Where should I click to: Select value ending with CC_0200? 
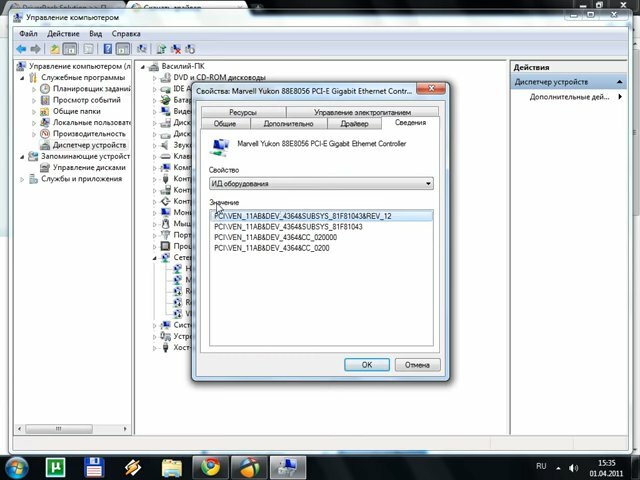(x=271, y=248)
